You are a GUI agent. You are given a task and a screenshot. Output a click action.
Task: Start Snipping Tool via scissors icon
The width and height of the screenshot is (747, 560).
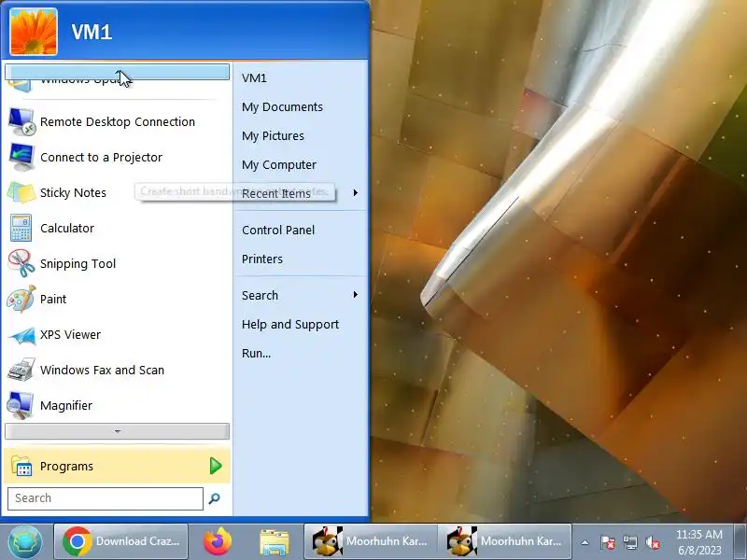(21, 263)
